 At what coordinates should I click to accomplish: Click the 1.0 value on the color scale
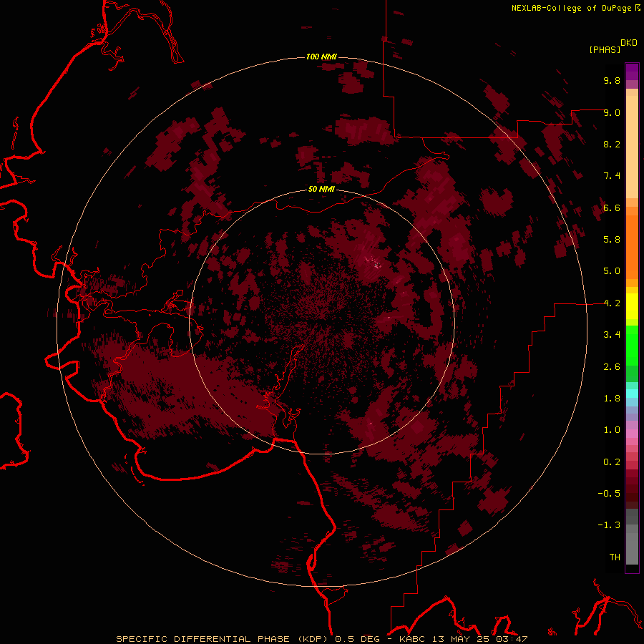coord(612,430)
